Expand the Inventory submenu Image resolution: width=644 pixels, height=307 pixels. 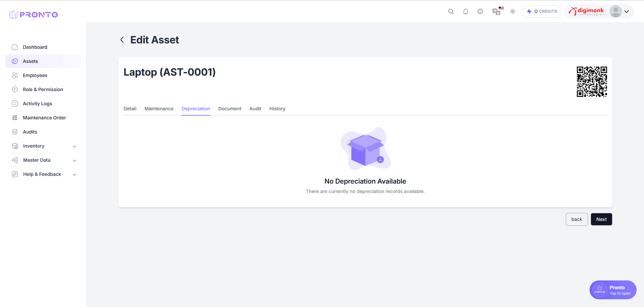click(75, 146)
